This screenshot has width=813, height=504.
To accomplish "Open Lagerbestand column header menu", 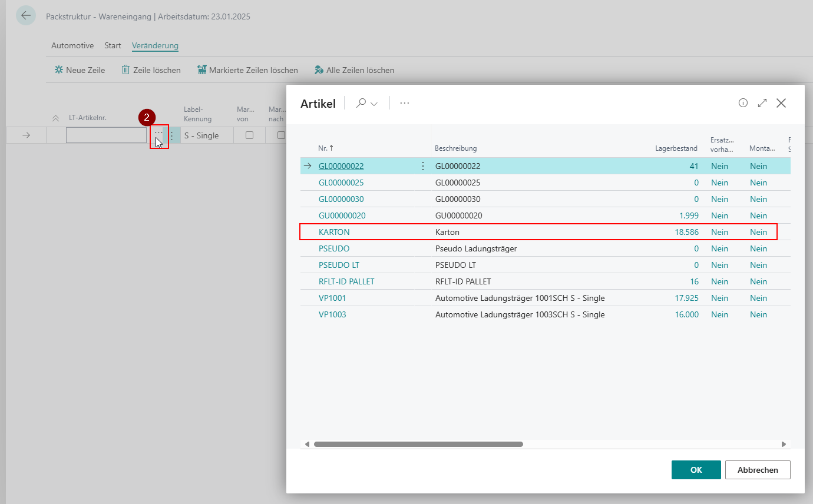I will pos(676,148).
